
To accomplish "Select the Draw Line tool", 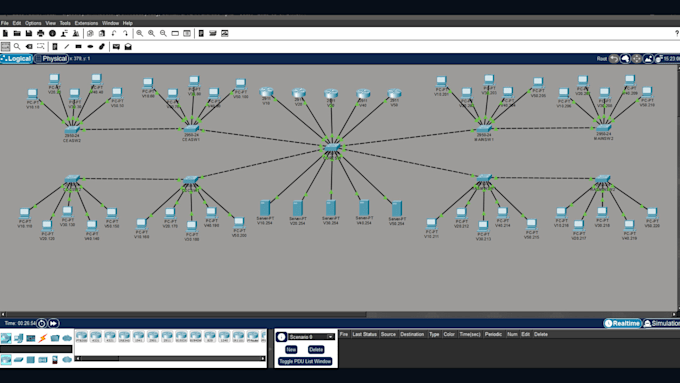I will pyautogui.click(x=67, y=46).
